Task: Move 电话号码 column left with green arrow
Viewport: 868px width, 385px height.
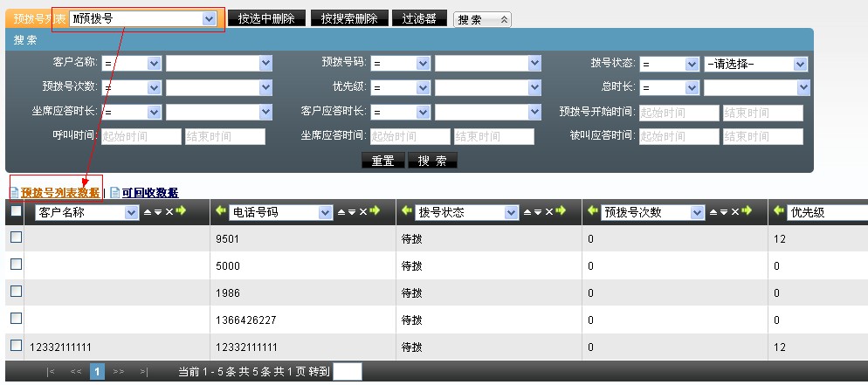Action: click(x=219, y=212)
